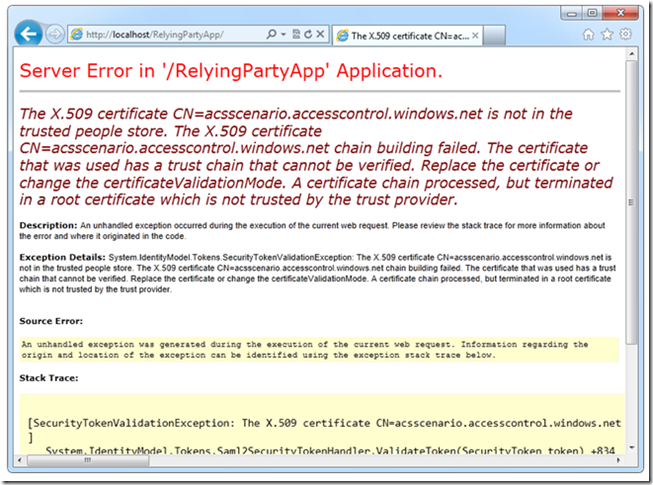Click the red italic X.509 certificate error message

(x=316, y=157)
